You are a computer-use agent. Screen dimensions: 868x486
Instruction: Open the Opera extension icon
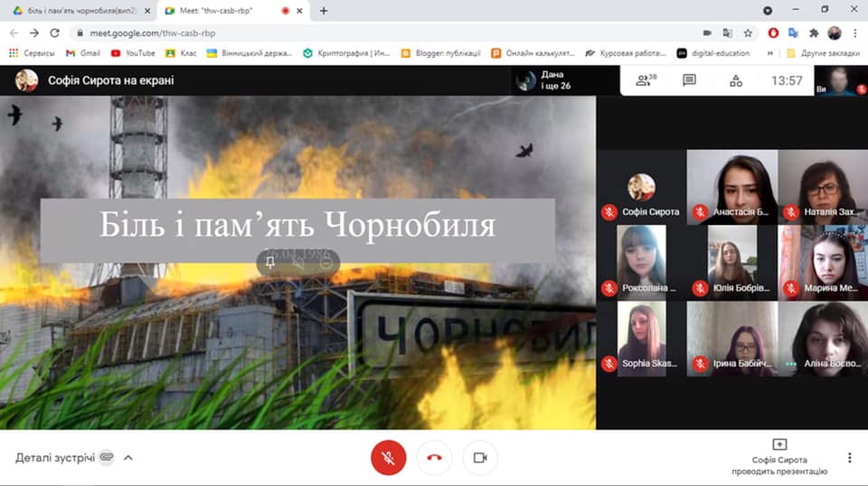(x=773, y=33)
